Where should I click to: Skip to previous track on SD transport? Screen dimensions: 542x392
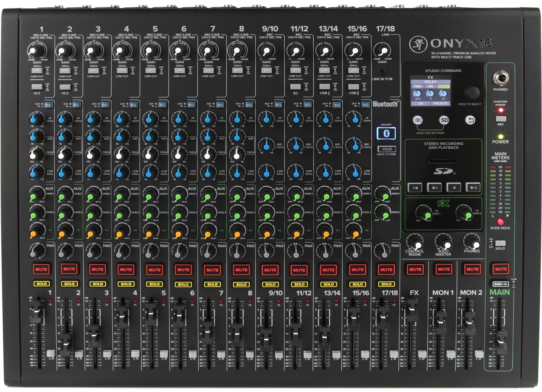pos(415,187)
